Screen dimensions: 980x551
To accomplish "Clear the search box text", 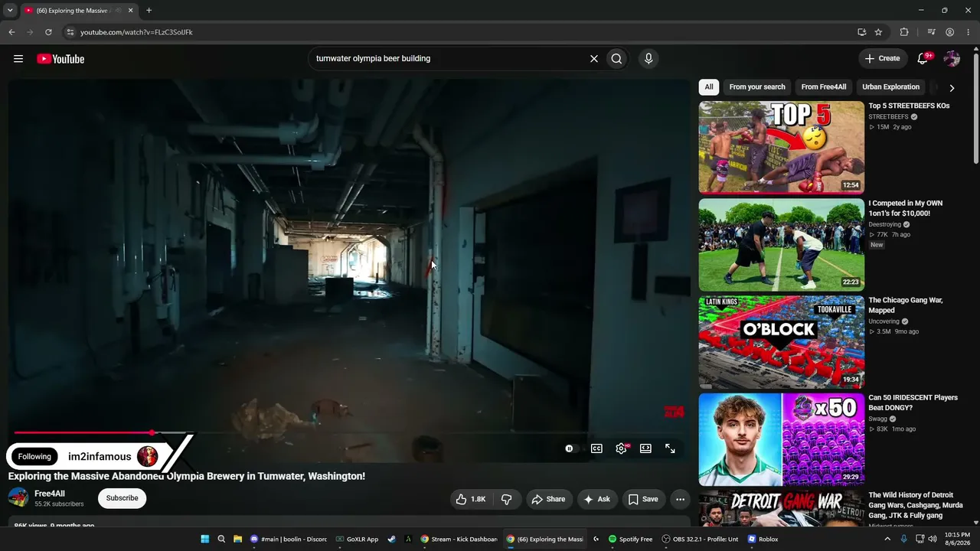I will pos(593,59).
